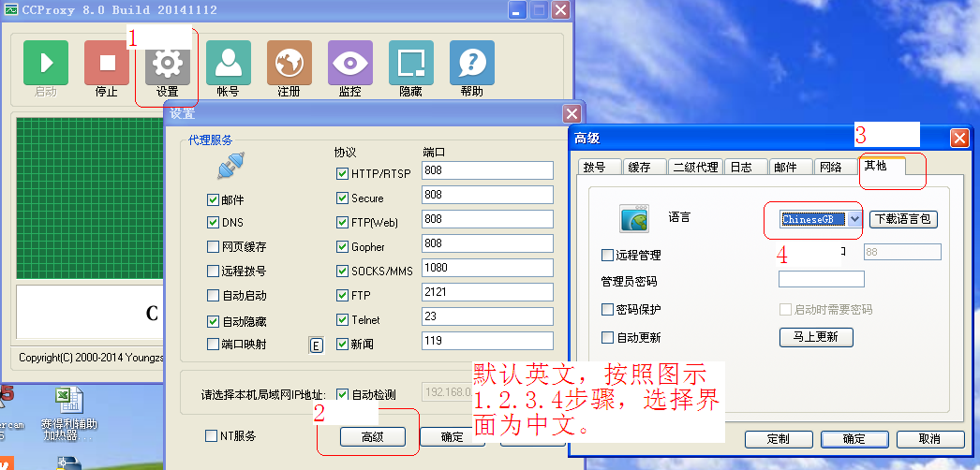
Task: Toggle 自动检测 IP checkbox
Action: pyautogui.click(x=342, y=394)
